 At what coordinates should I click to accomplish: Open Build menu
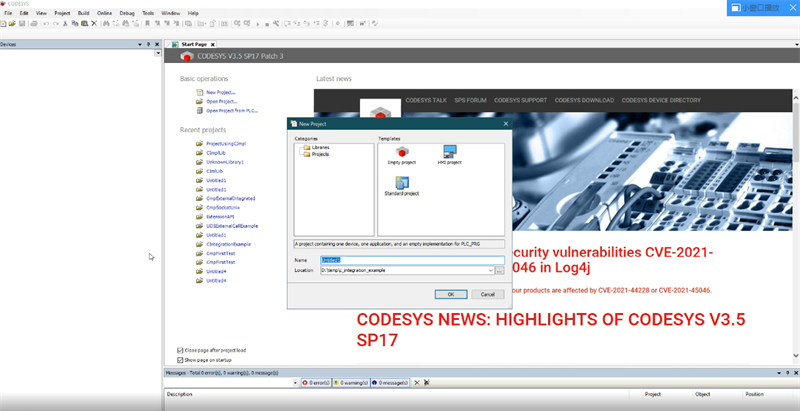point(83,13)
